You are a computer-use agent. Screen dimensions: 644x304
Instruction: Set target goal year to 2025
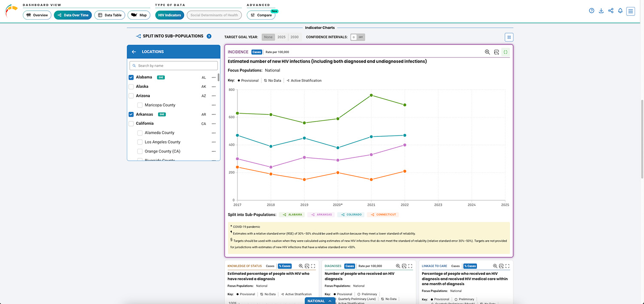point(281,37)
